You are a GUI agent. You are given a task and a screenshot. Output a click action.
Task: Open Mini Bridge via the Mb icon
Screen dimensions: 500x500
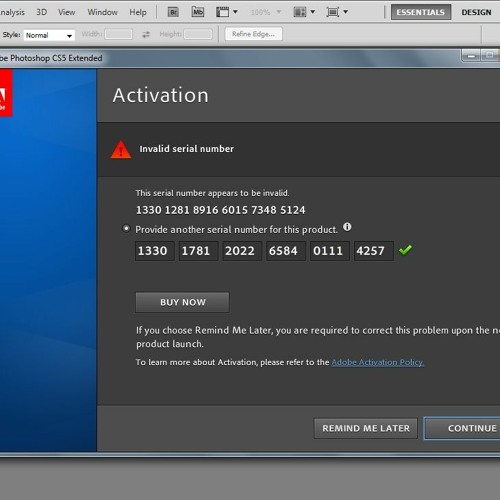[198, 12]
